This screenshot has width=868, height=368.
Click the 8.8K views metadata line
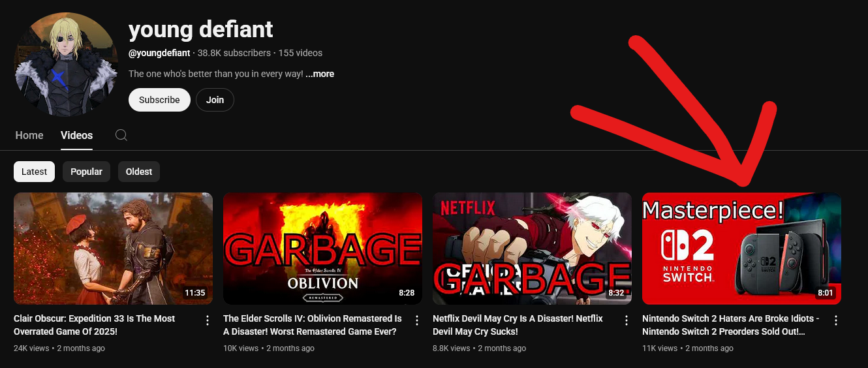click(479, 348)
